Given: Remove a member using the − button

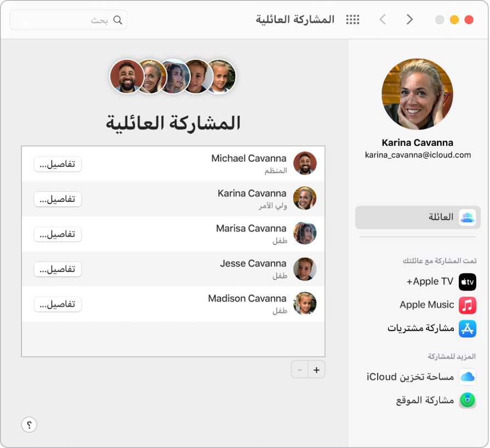Looking at the screenshot, I should pyautogui.click(x=300, y=370).
